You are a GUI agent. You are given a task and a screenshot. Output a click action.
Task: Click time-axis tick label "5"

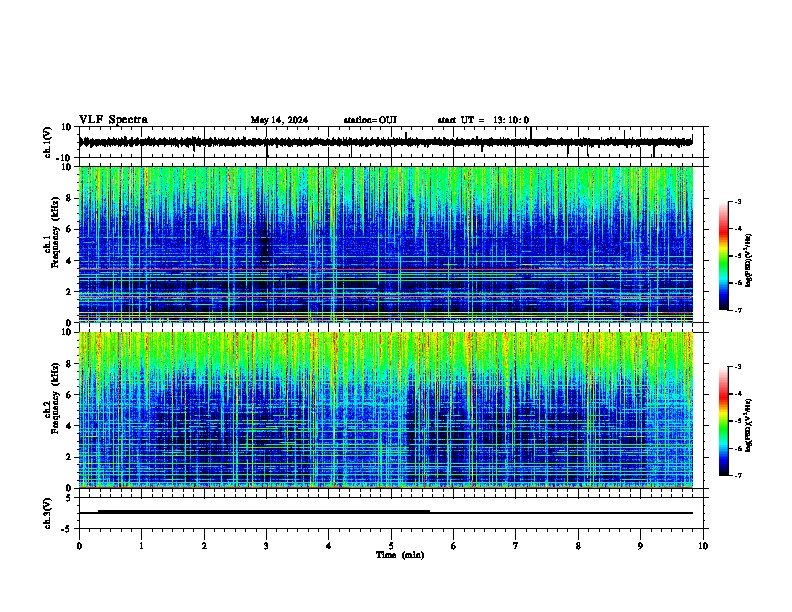[391, 546]
